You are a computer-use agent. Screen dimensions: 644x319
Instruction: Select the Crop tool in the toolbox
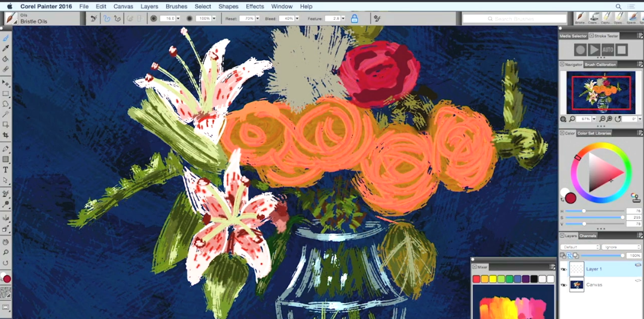tap(5, 136)
